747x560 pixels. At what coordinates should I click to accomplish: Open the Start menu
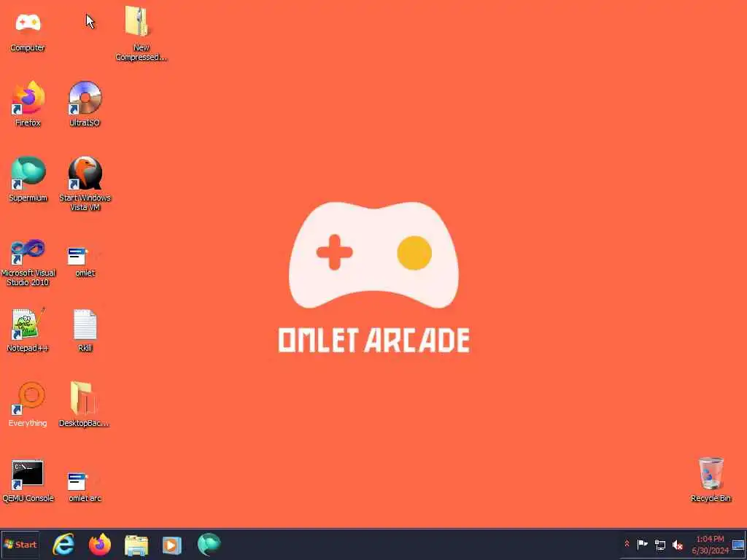20,544
